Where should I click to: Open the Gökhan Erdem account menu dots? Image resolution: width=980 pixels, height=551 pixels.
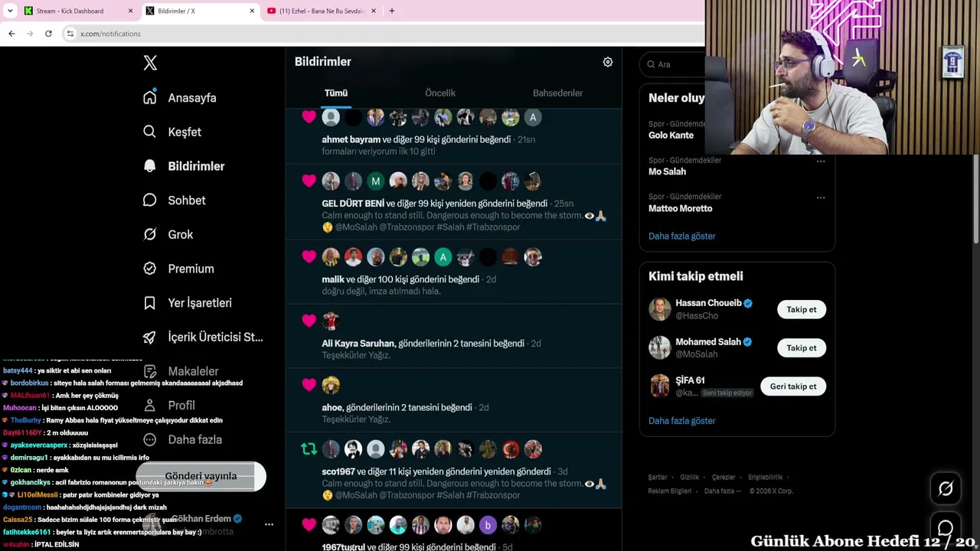coord(269,524)
